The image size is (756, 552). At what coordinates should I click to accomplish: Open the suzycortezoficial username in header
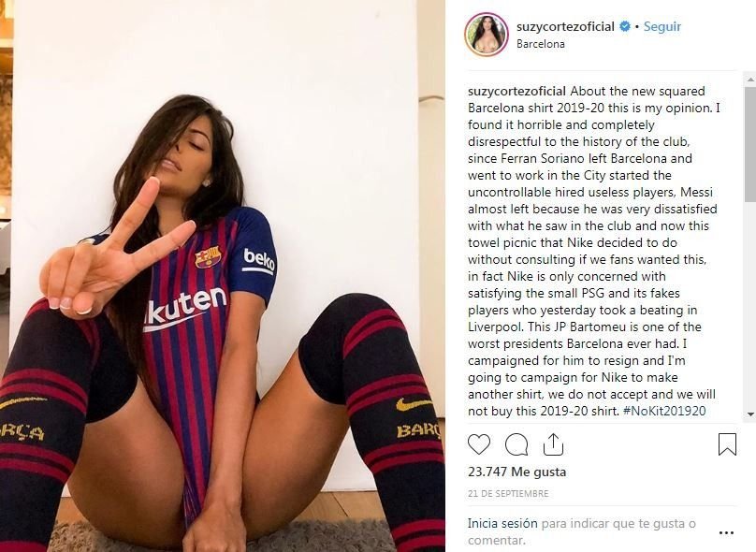(x=565, y=26)
